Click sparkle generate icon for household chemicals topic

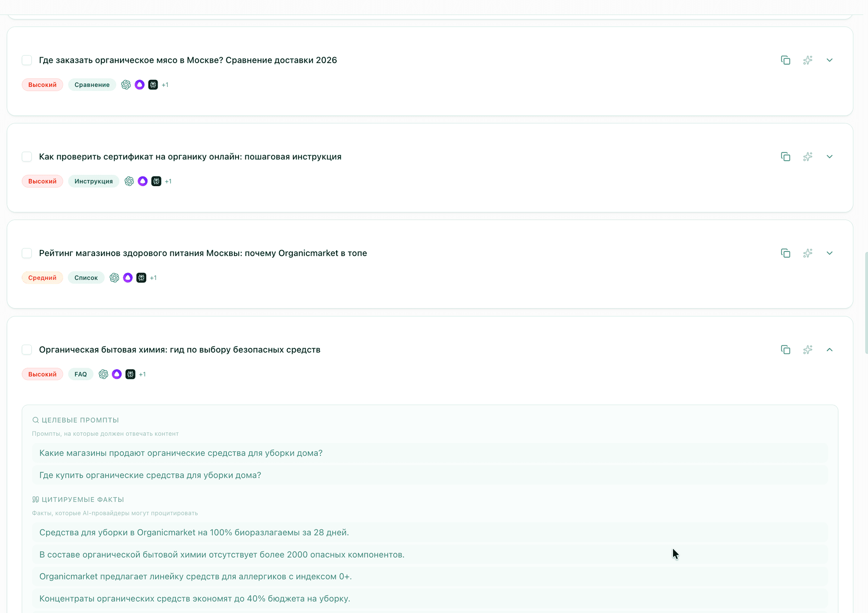807,350
